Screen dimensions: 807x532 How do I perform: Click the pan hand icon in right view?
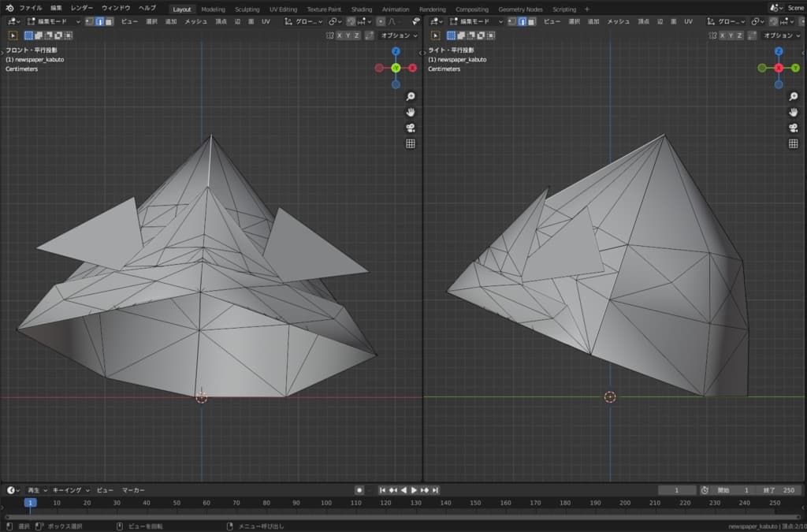pyautogui.click(x=793, y=112)
